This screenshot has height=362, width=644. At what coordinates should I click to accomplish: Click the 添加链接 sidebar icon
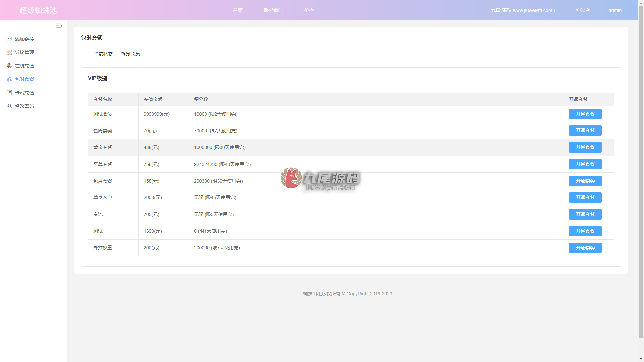click(9, 39)
